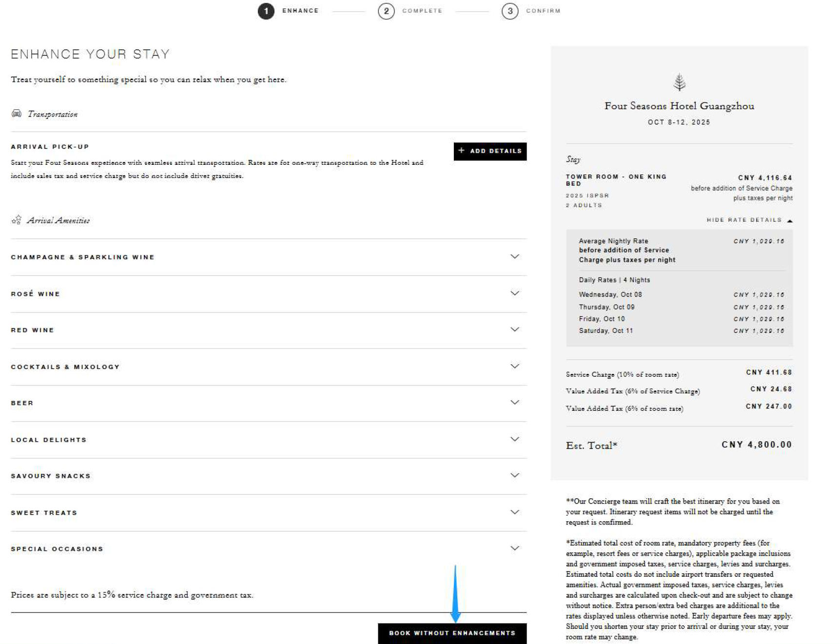
Task: Click the plus icon in Add Details
Action: pos(461,151)
